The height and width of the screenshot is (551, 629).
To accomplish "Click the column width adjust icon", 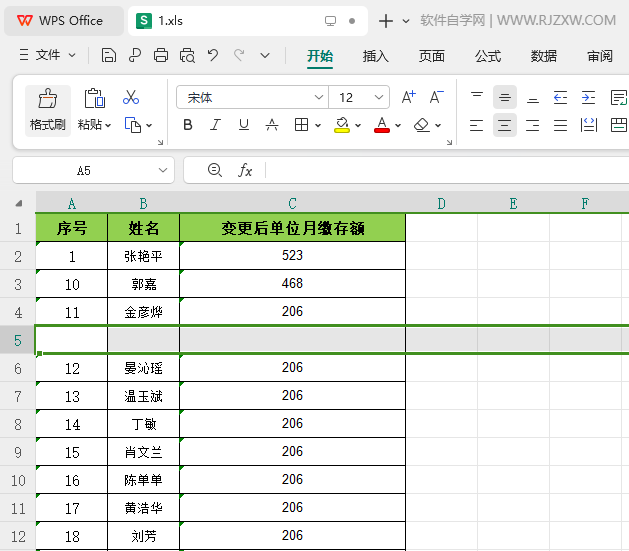I will coord(588,125).
